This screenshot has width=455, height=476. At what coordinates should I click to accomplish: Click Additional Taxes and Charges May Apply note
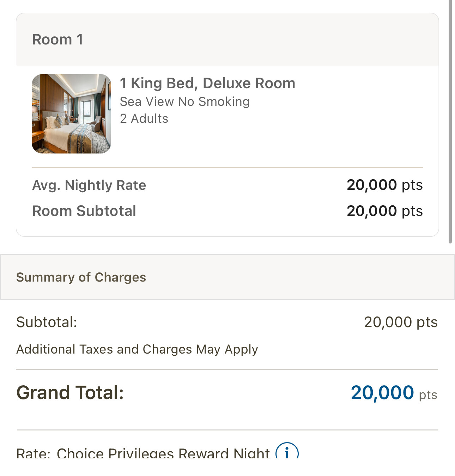(137, 349)
